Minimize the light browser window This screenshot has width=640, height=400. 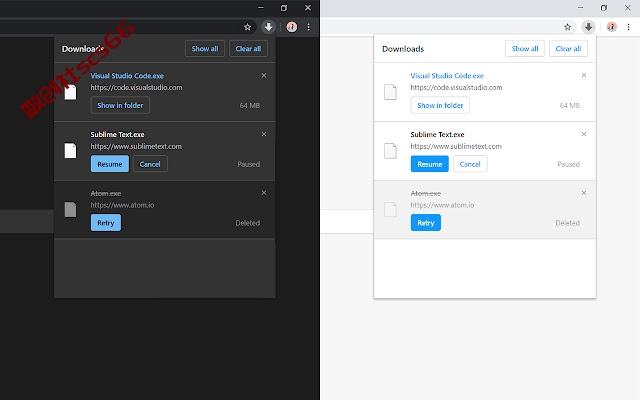pos(580,8)
